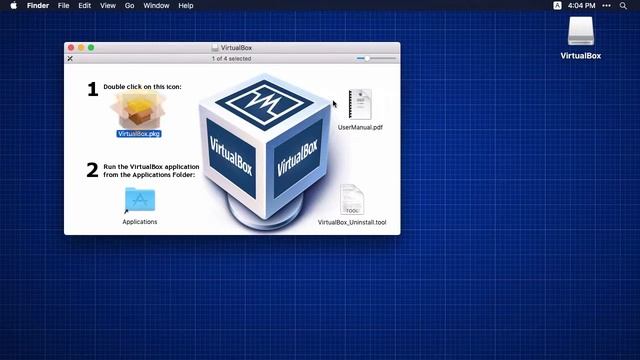This screenshot has height=360, width=640.
Task: Open the Edit menu
Action: coord(84,6)
